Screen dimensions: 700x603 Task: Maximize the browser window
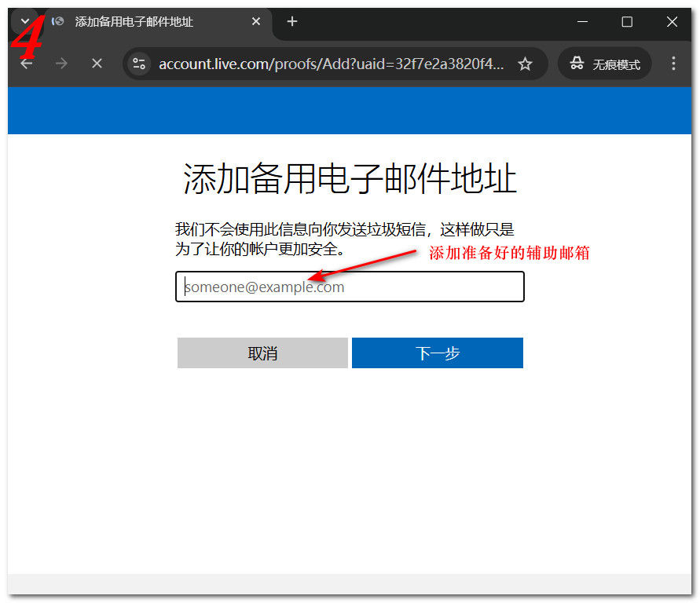pyautogui.click(x=627, y=21)
